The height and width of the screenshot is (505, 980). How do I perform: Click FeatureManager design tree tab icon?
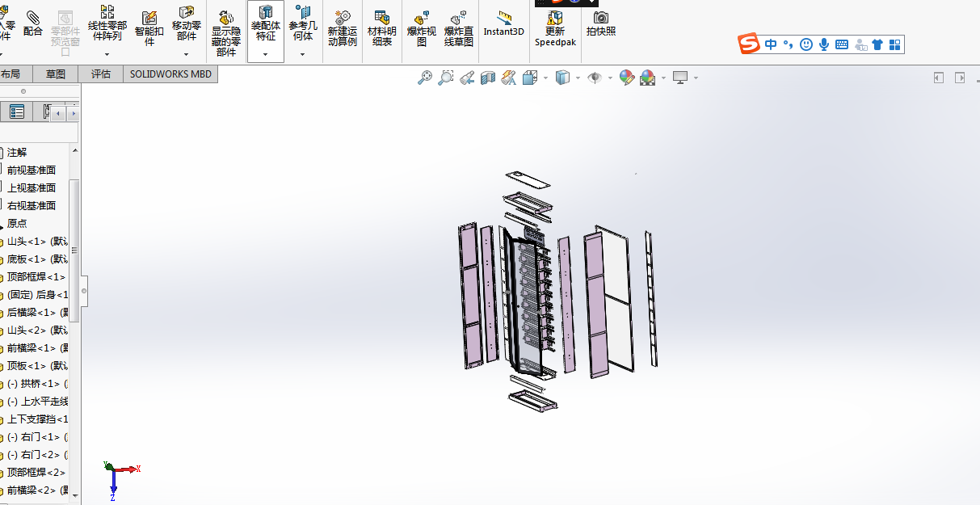(16, 112)
